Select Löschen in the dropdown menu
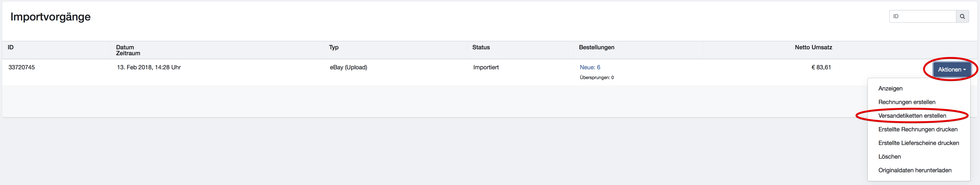The image size is (980, 185). pos(890,157)
